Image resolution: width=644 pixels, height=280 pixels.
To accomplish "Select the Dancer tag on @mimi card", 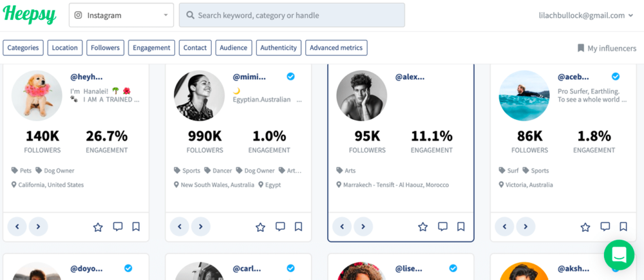I will point(218,171).
